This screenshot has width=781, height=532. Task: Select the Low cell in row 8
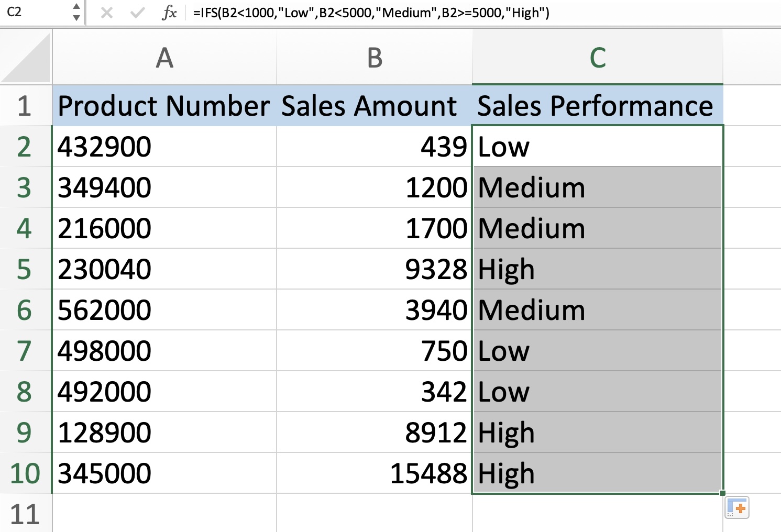point(598,392)
